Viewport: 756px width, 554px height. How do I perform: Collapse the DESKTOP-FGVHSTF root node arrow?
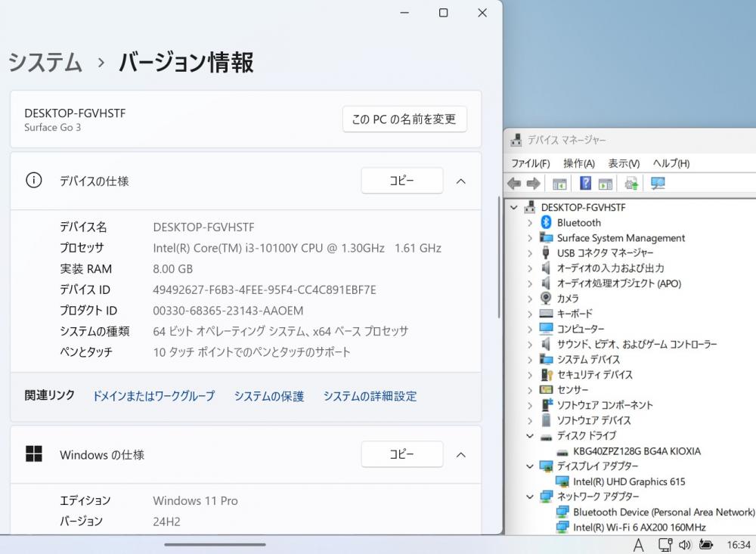coord(514,207)
